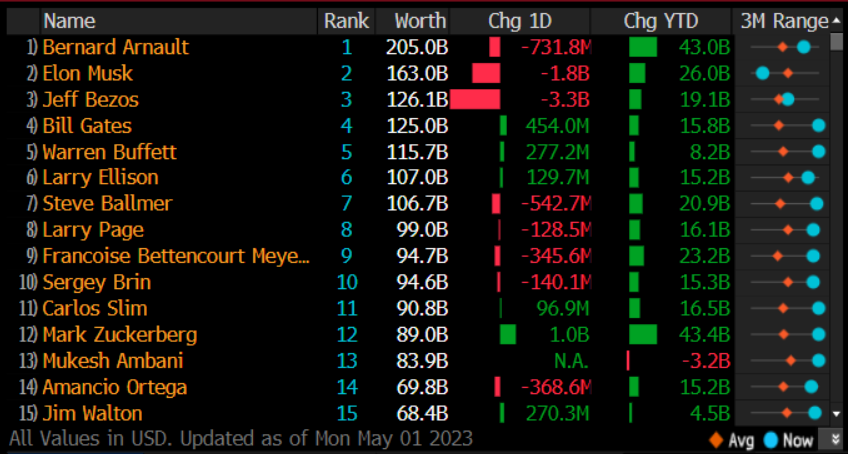The width and height of the screenshot is (848, 454).
Task: Select Carlos Slim name
Action: point(95,308)
